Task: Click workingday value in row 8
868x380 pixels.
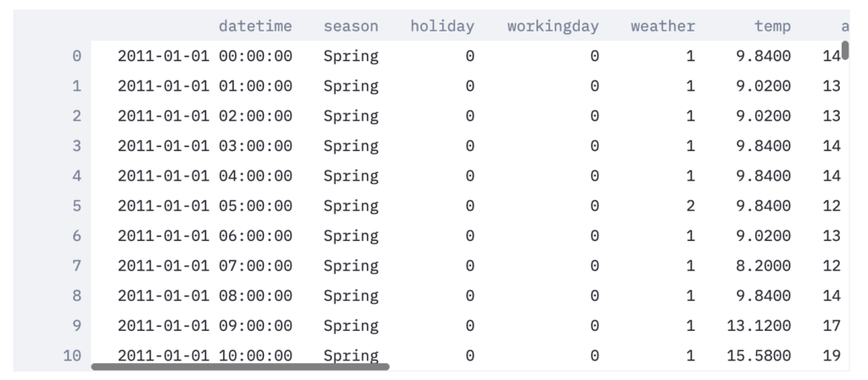Action: 594,295
